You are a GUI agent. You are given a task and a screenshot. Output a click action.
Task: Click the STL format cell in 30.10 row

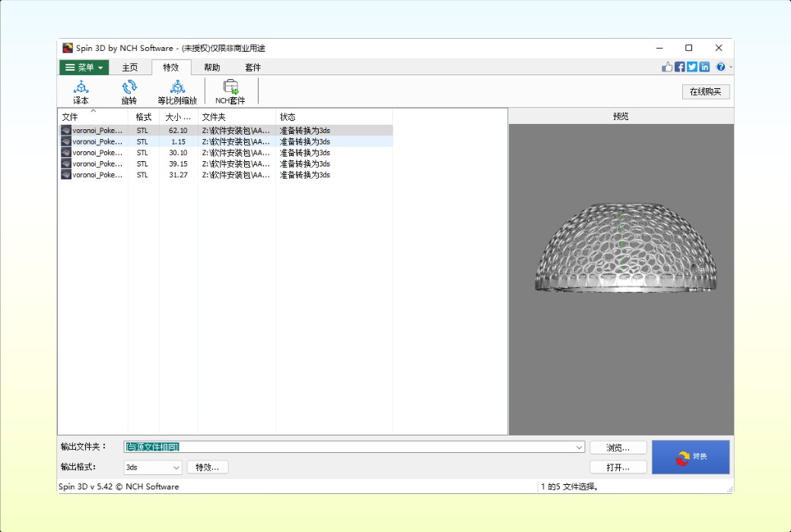tap(142, 153)
